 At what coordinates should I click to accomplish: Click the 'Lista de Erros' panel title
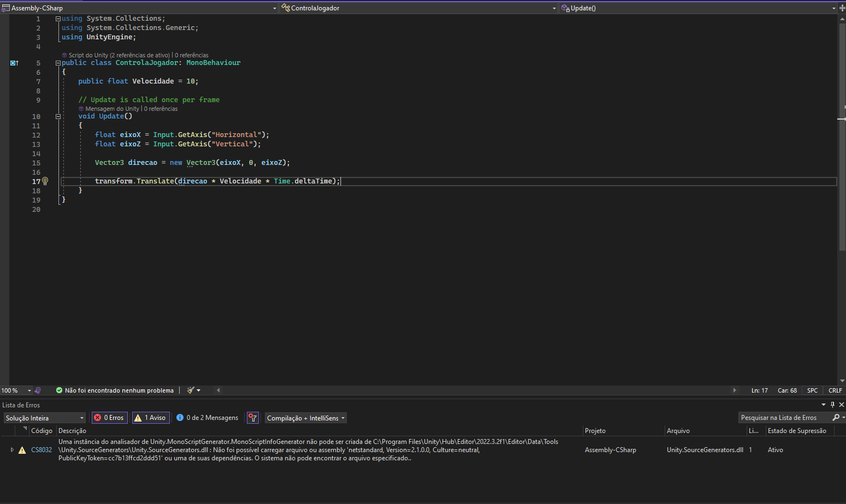pyautogui.click(x=21, y=405)
